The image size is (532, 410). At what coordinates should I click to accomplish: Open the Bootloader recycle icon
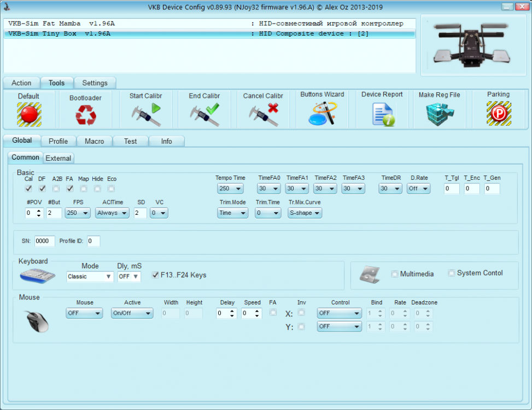pyautogui.click(x=85, y=115)
